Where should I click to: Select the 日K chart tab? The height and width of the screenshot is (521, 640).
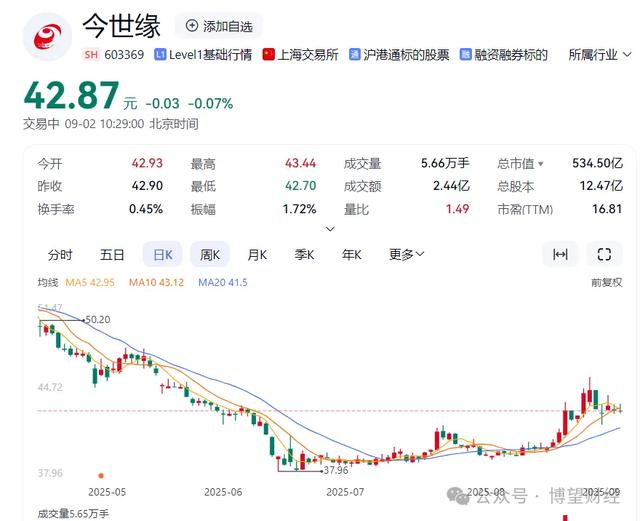pyautogui.click(x=162, y=254)
